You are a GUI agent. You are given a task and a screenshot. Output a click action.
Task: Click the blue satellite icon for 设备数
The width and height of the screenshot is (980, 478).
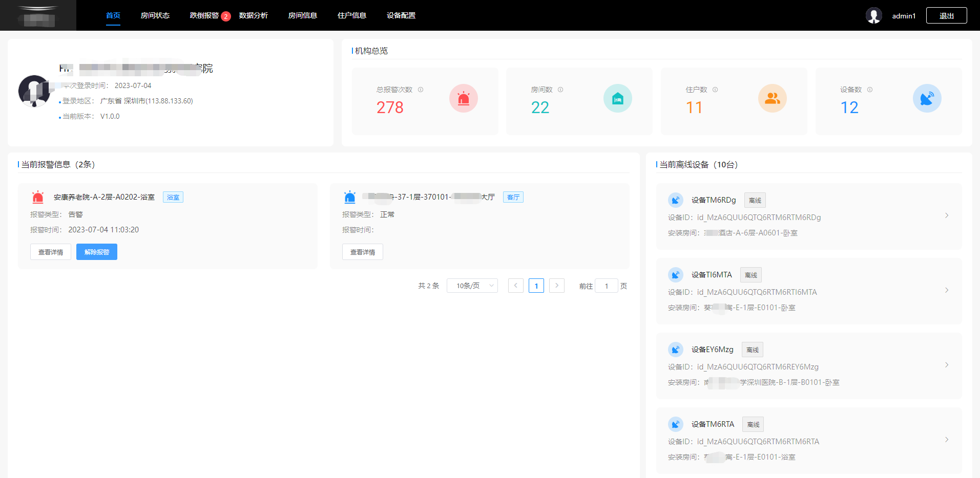click(x=927, y=98)
